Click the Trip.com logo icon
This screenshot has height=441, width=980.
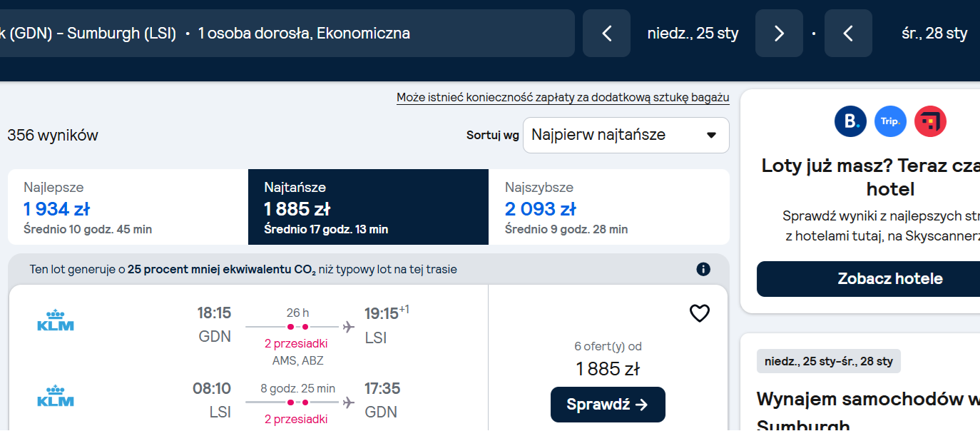pos(890,121)
